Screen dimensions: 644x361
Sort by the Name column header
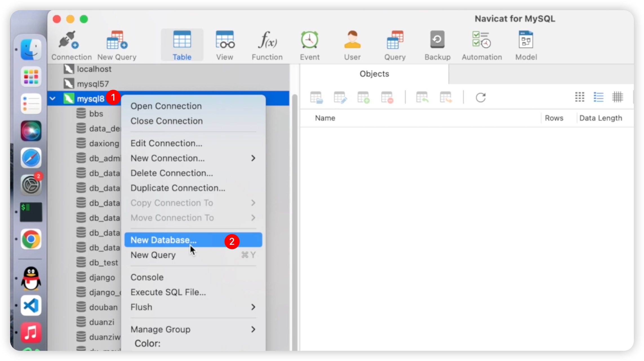click(325, 118)
